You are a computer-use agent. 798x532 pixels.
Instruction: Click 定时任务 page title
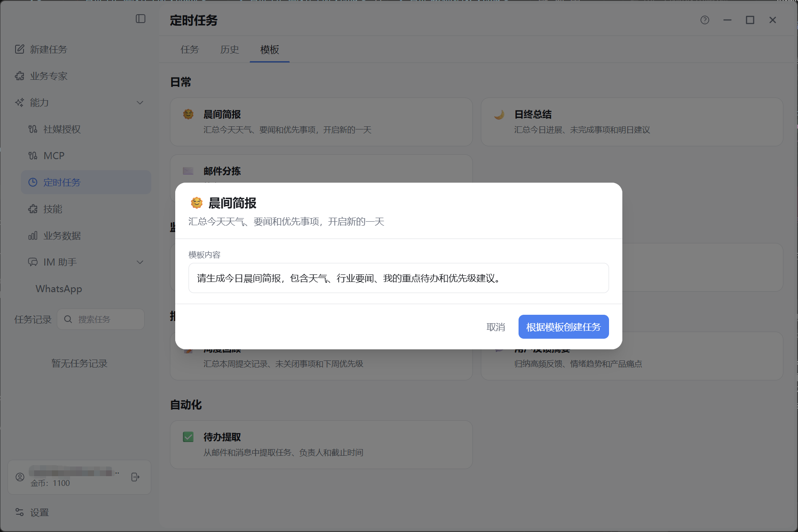[194, 20]
